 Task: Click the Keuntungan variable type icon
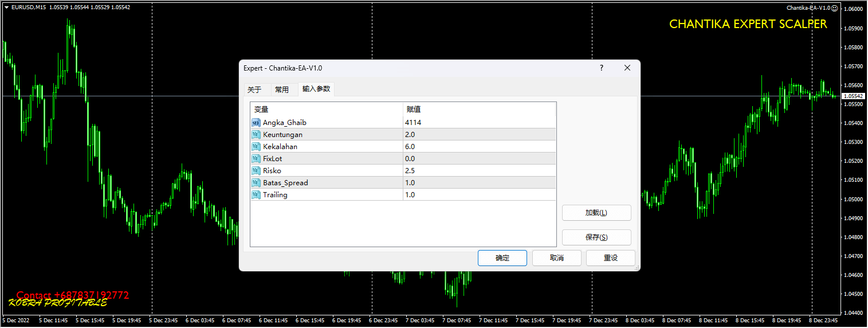pos(256,135)
